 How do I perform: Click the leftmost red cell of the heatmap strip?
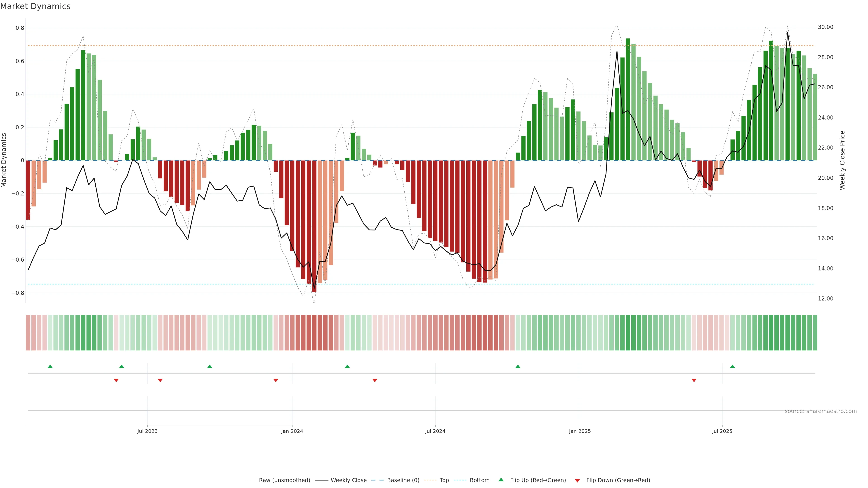(x=28, y=333)
